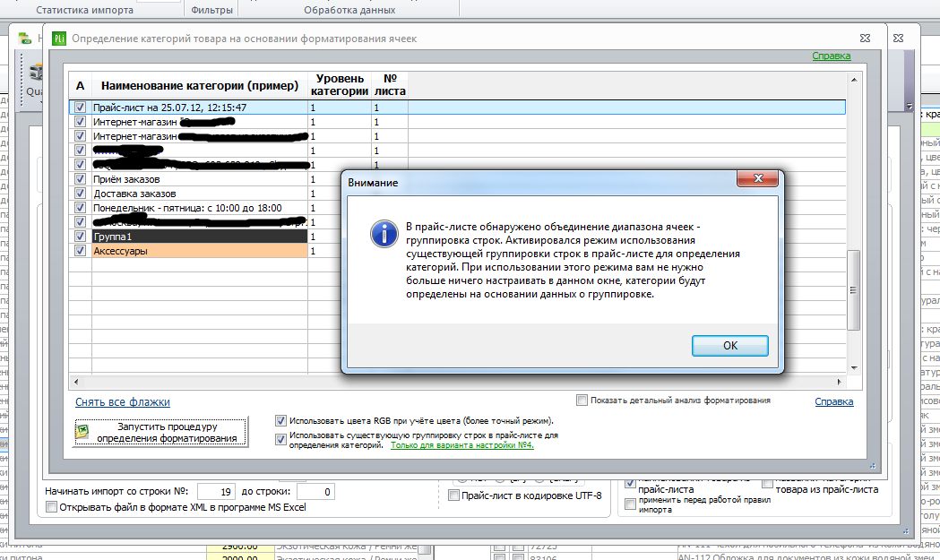Click the Уровень категории column header

point(340,85)
